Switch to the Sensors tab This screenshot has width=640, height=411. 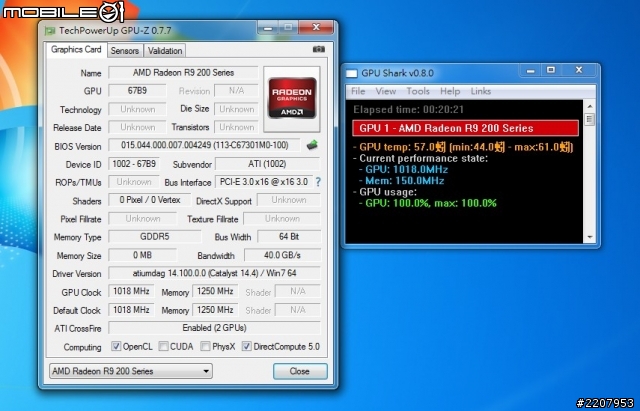[x=124, y=51]
